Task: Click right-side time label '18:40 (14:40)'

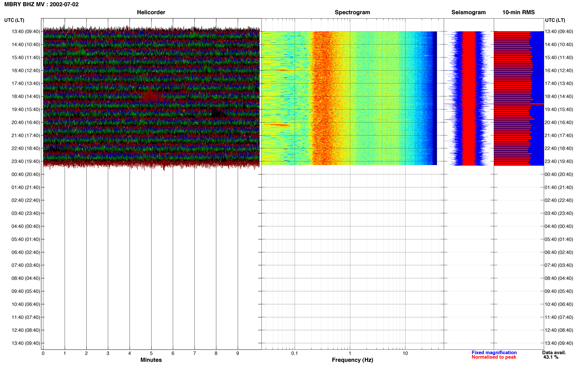Action: [559, 96]
